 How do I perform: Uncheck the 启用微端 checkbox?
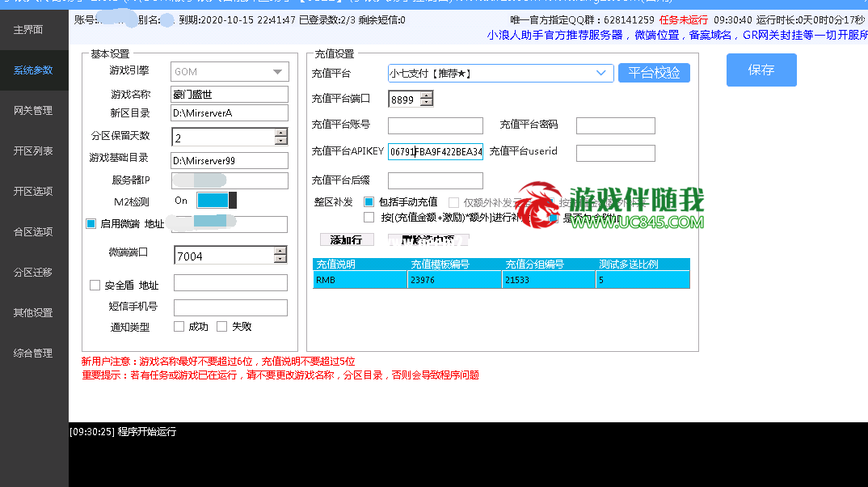(91, 224)
